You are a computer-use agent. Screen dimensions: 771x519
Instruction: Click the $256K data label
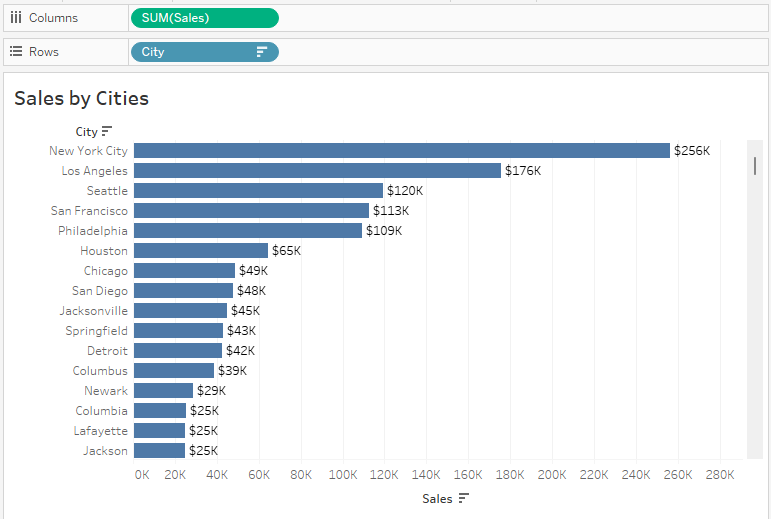click(691, 150)
